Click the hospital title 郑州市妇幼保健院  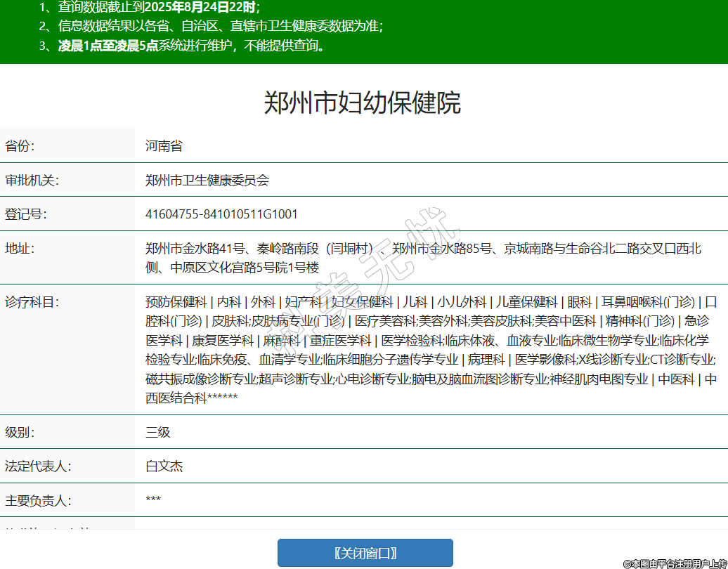click(x=363, y=103)
